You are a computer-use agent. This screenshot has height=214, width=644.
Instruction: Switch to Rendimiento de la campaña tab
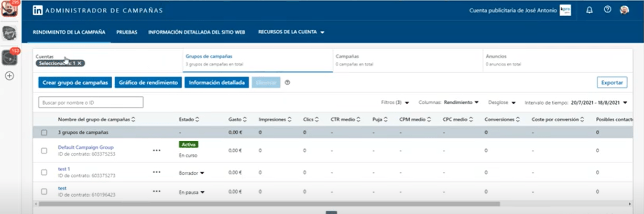pos(69,32)
